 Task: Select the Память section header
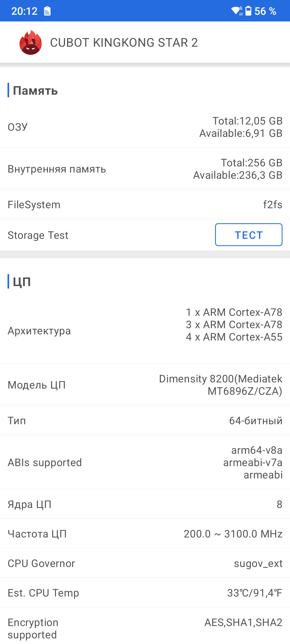[x=35, y=91]
